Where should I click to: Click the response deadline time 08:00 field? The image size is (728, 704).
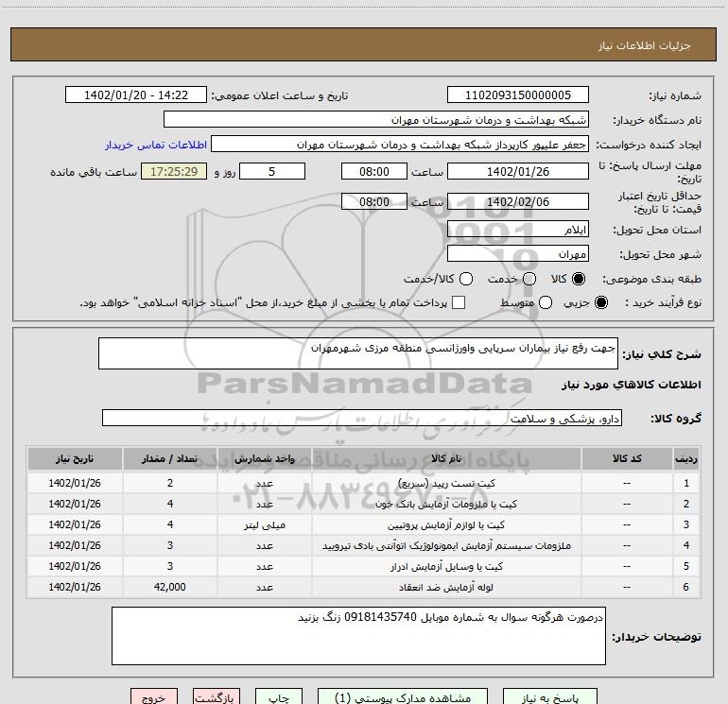(x=374, y=171)
